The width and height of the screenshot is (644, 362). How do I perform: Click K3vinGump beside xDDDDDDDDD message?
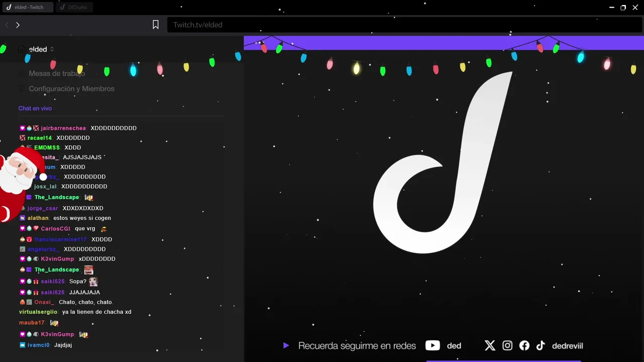57,259
